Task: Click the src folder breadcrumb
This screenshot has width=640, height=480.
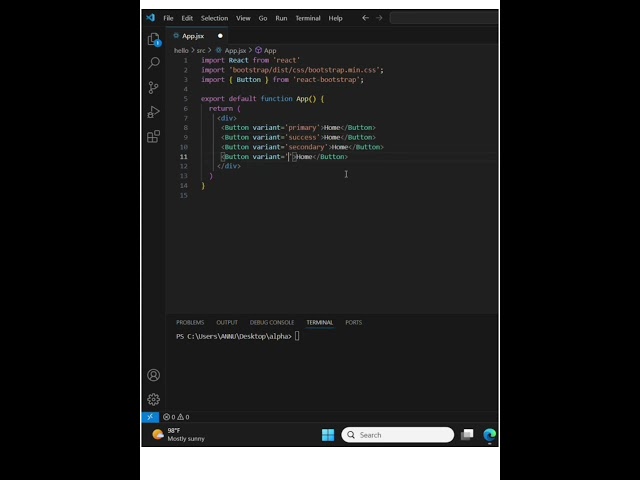Action: [201, 51]
